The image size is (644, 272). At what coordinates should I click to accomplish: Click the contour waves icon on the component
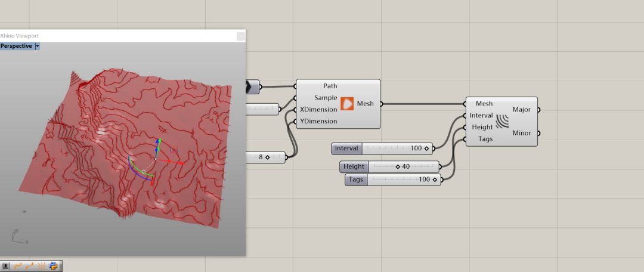point(503,121)
